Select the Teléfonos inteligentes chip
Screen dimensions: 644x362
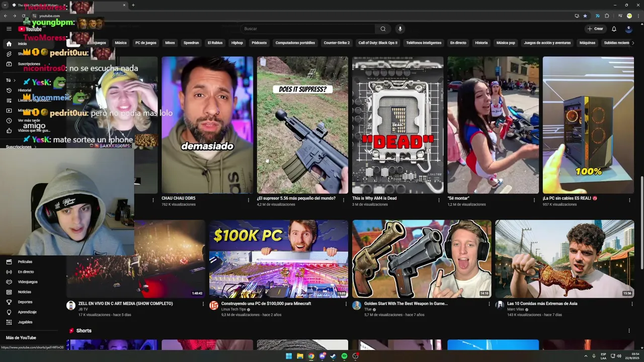424,43
